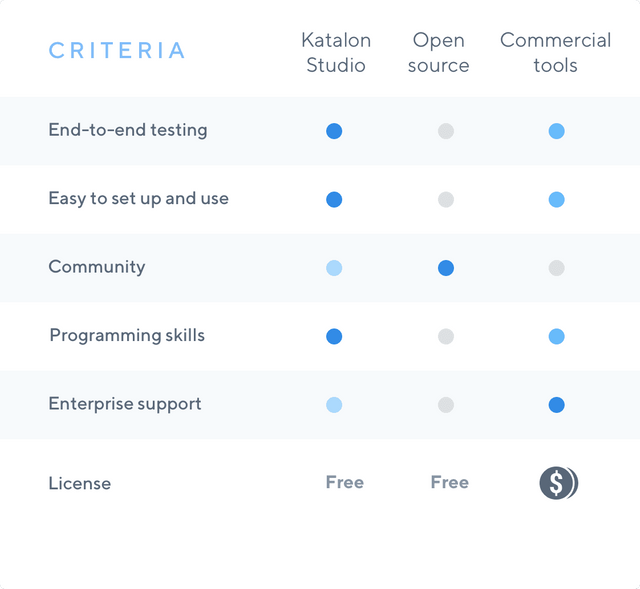Click Open source's Community dark blue dot
The height and width of the screenshot is (589, 640).
click(x=446, y=268)
